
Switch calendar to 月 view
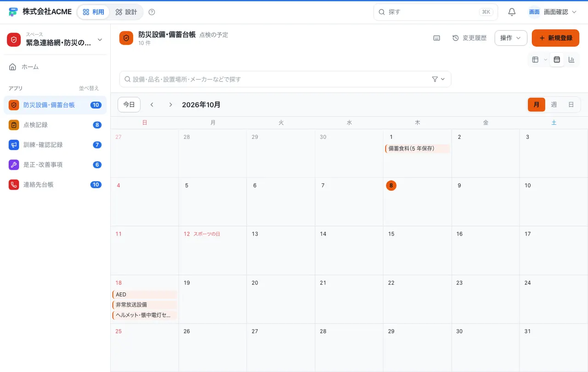537,105
